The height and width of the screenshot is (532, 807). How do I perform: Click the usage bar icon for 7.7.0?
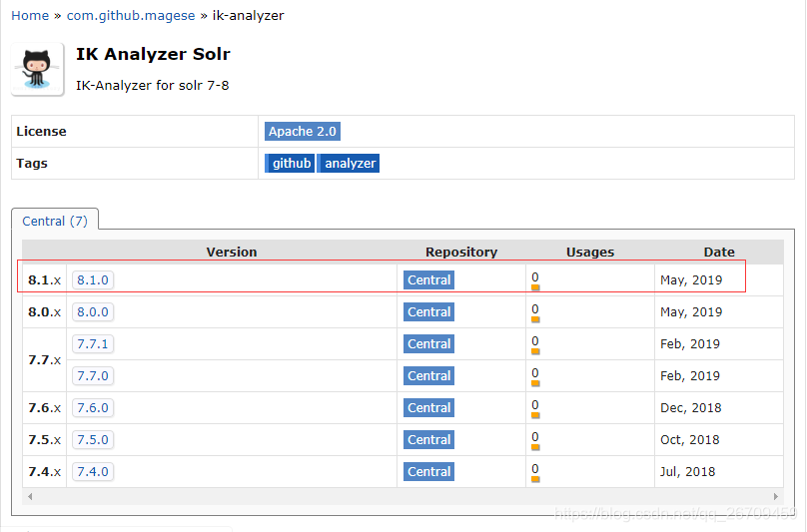535,383
